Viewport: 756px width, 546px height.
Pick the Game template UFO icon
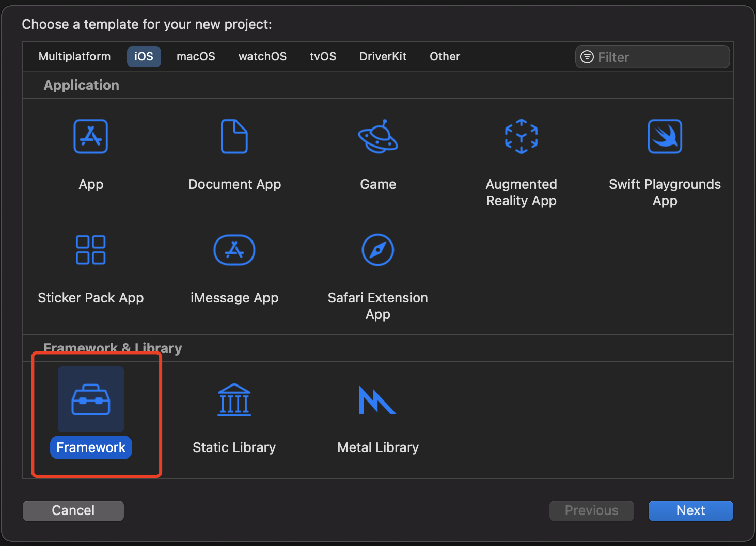378,137
